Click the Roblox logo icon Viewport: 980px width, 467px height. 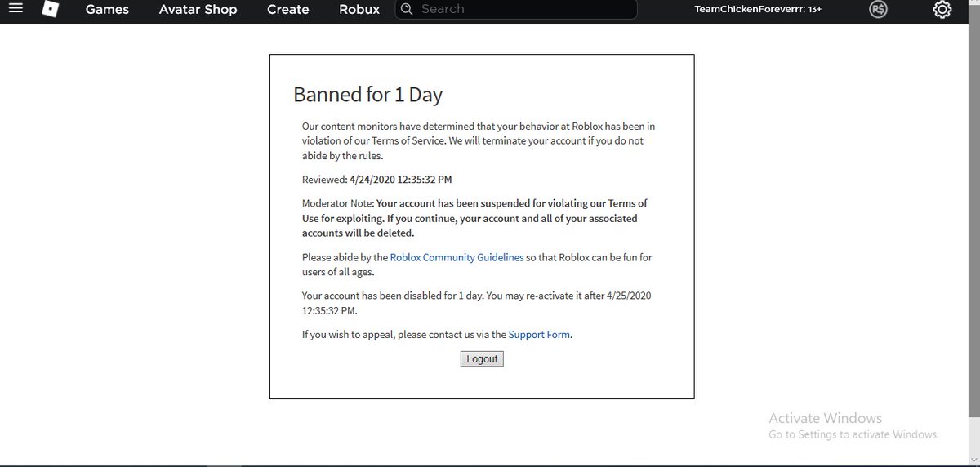(x=51, y=10)
